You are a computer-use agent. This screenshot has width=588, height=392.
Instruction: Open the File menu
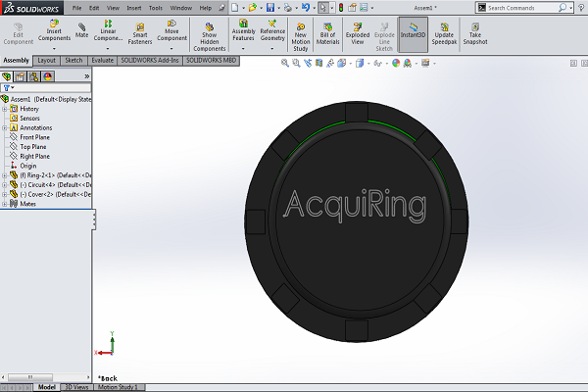pyautogui.click(x=76, y=8)
